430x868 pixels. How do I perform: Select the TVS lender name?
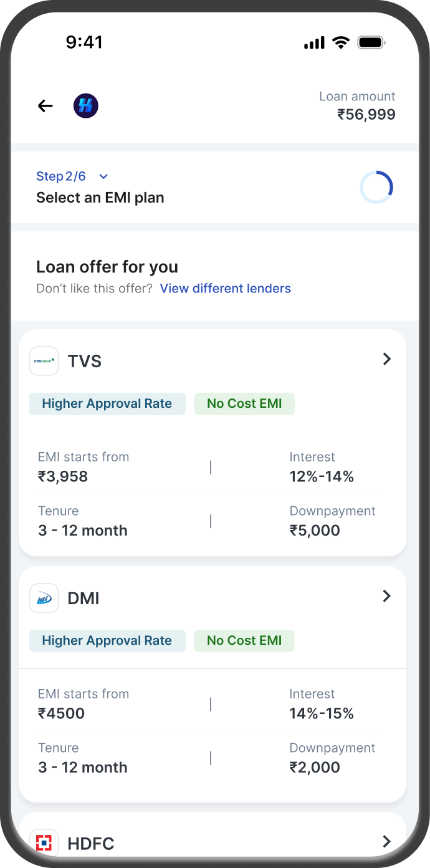(x=85, y=361)
